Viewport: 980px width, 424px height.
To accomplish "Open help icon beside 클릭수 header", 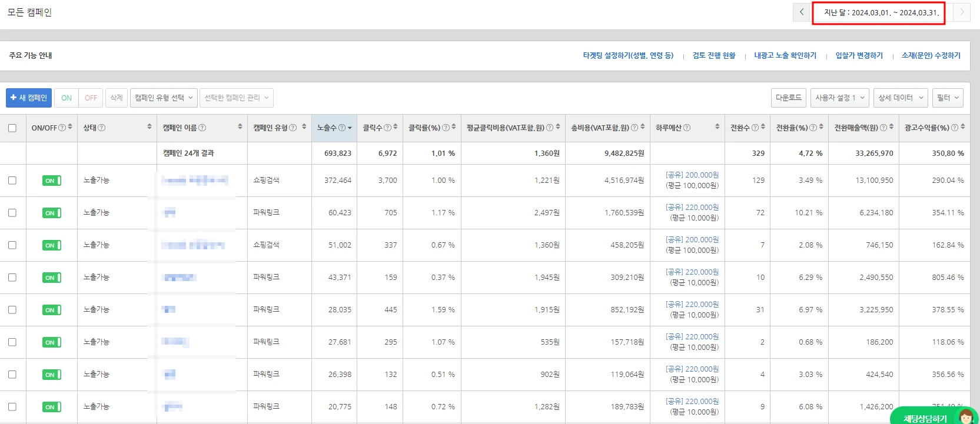I will (x=388, y=128).
